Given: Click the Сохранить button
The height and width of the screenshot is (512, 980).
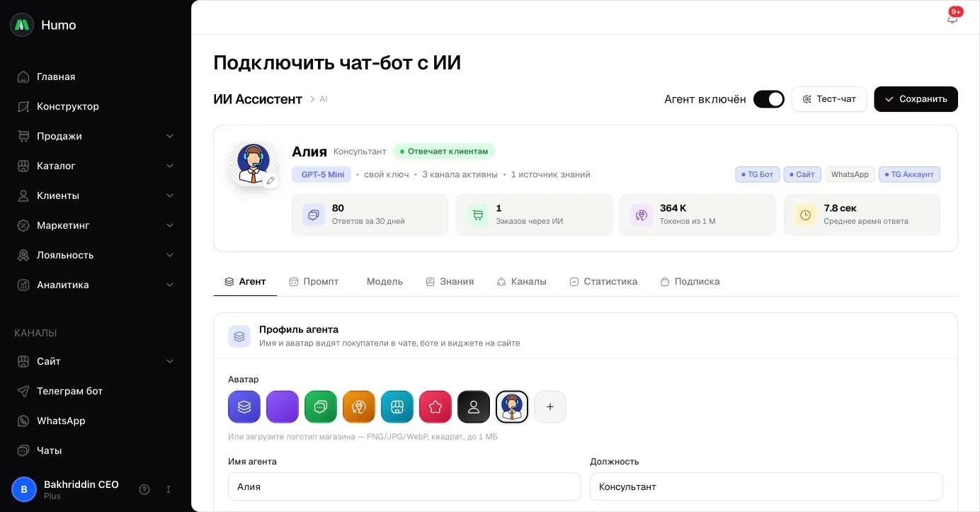Looking at the screenshot, I should click(916, 99).
